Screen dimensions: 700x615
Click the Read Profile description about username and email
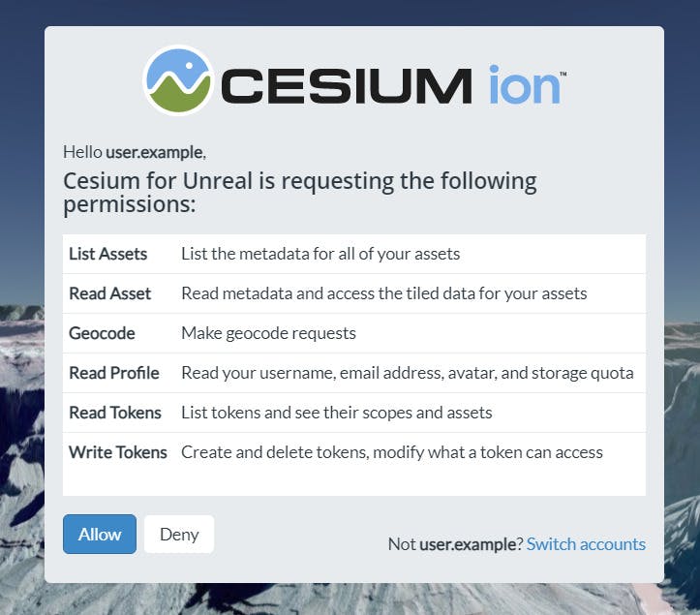click(408, 373)
